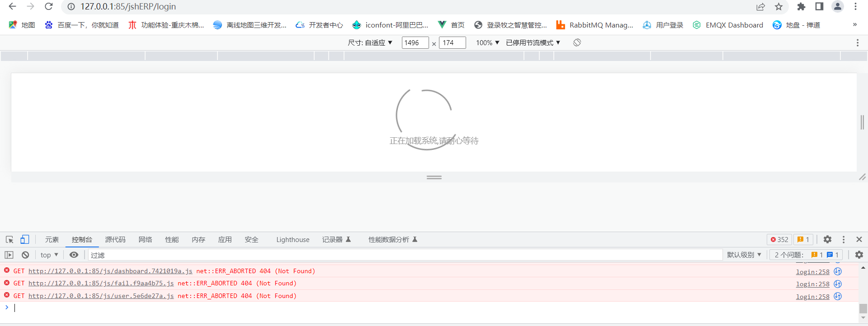Screen dimensions: 868x326
Task: Close the DevTools panel
Action: 859,239
